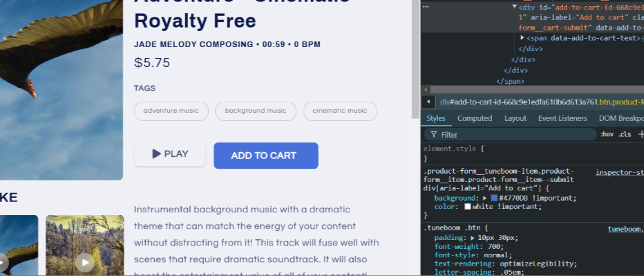Click the ADD TO CART button
The image size is (644, 276).
click(x=266, y=156)
